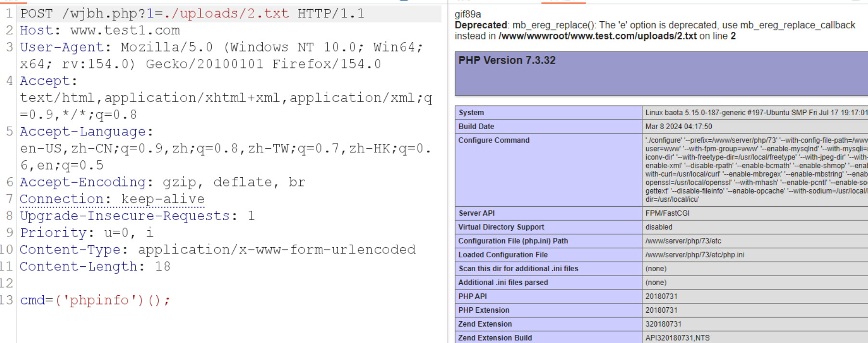Click the './configure' command value text

coord(756,170)
